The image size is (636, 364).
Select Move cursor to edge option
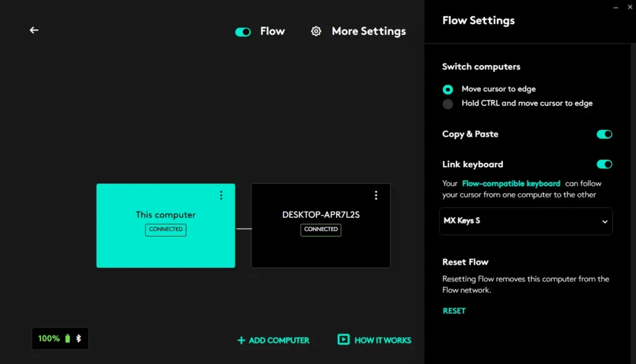[448, 89]
